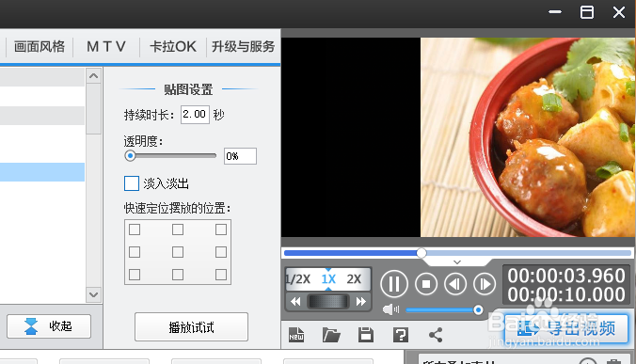Open the 画面风格 tab
The image size is (636, 364).
coord(40,47)
